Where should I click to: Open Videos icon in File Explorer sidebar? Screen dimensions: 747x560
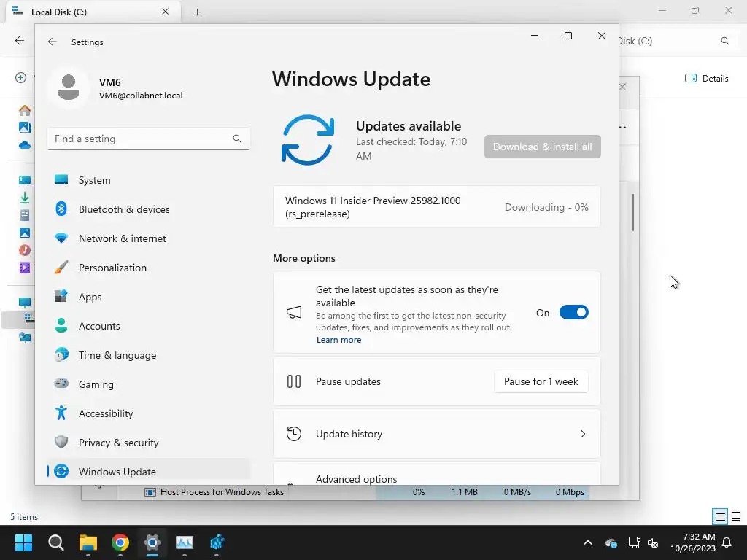(25, 268)
